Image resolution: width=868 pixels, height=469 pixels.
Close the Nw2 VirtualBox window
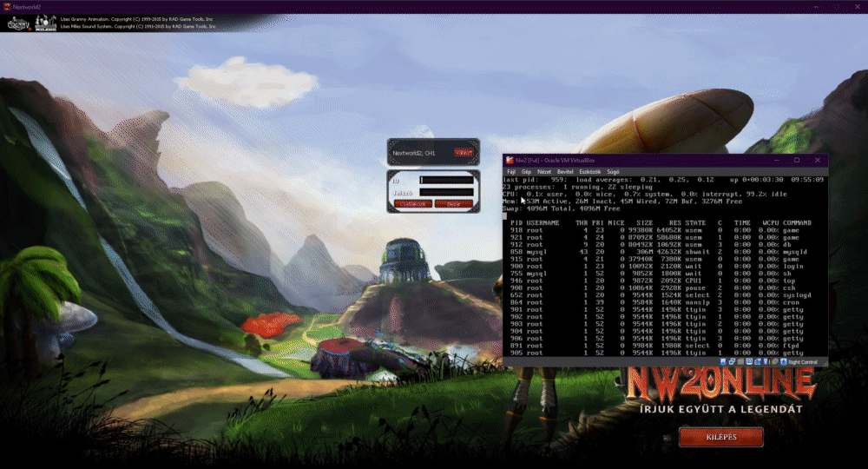[x=818, y=160]
